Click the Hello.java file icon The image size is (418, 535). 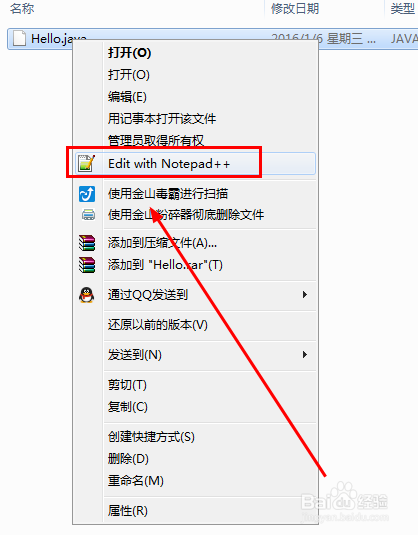[x=19, y=39]
